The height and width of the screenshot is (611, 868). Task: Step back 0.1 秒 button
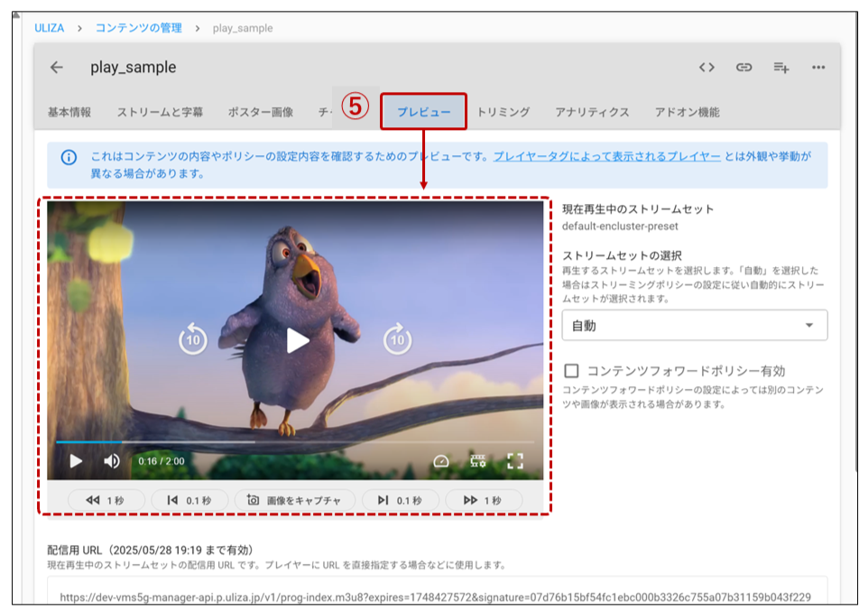click(x=189, y=500)
